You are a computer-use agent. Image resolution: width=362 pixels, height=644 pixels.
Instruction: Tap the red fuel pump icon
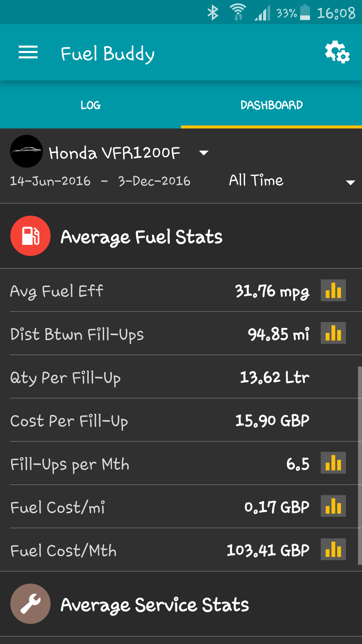point(31,236)
